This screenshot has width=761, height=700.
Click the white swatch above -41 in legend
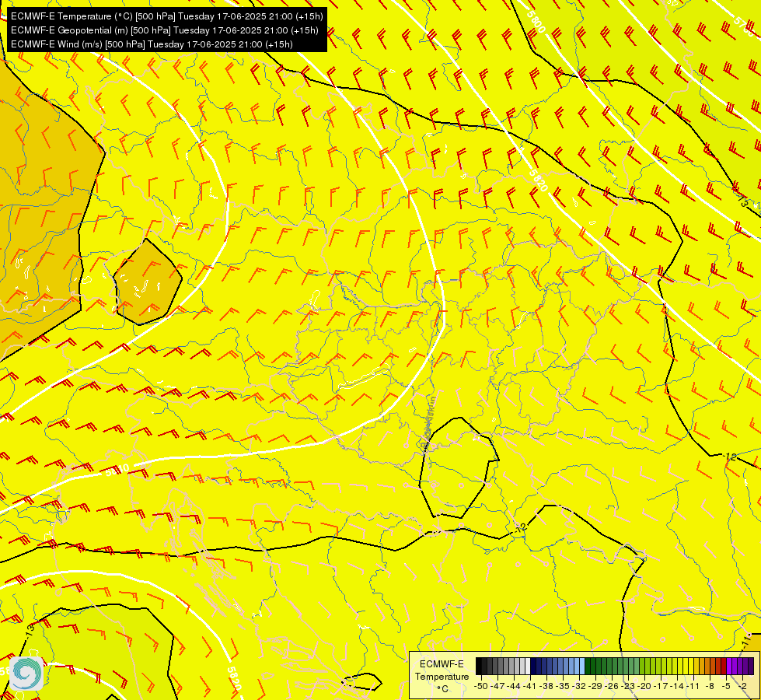[528, 667]
